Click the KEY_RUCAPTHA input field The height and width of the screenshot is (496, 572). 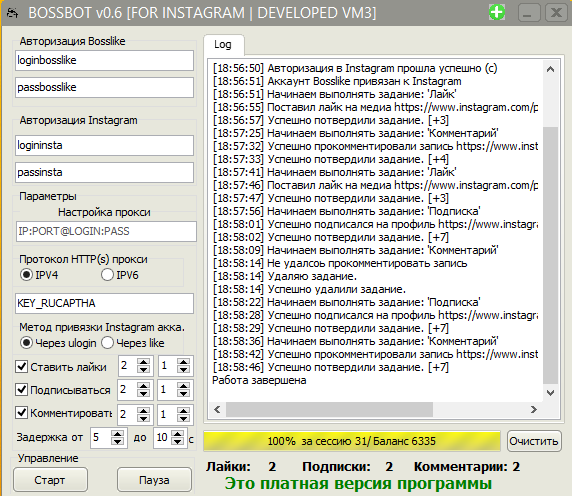click(x=104, y=303)
